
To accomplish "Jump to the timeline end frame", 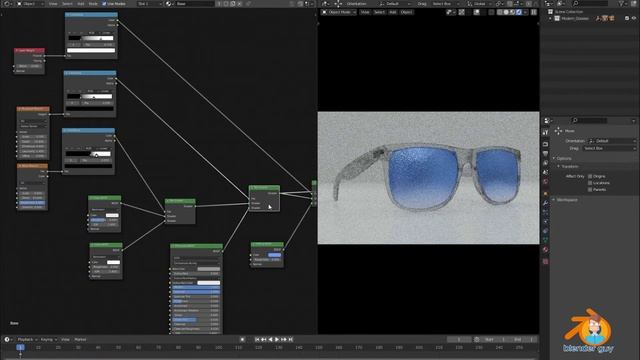I will click(291, 340).
